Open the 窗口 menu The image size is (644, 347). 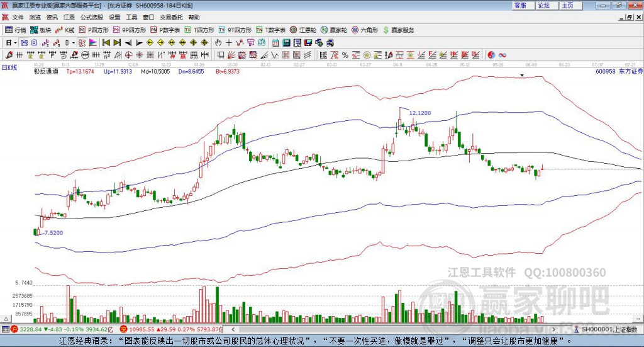148,17
